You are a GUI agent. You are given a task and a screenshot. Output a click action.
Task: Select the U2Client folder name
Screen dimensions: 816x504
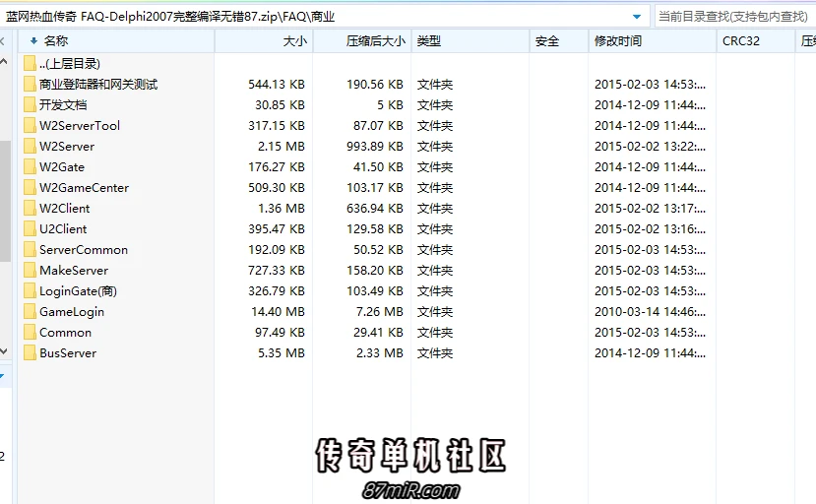pyautogui.click(x=63, y=229)
